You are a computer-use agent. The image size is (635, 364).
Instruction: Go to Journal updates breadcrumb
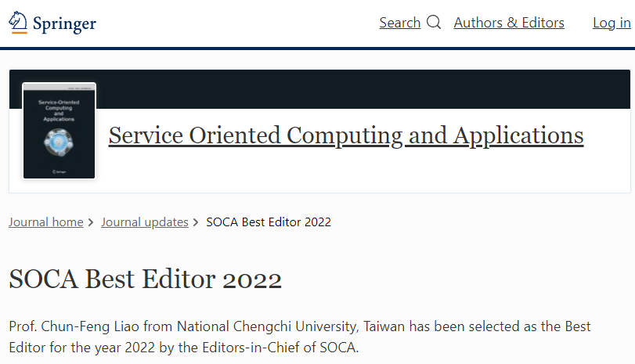pyautogui.click(x=145, y=222)
